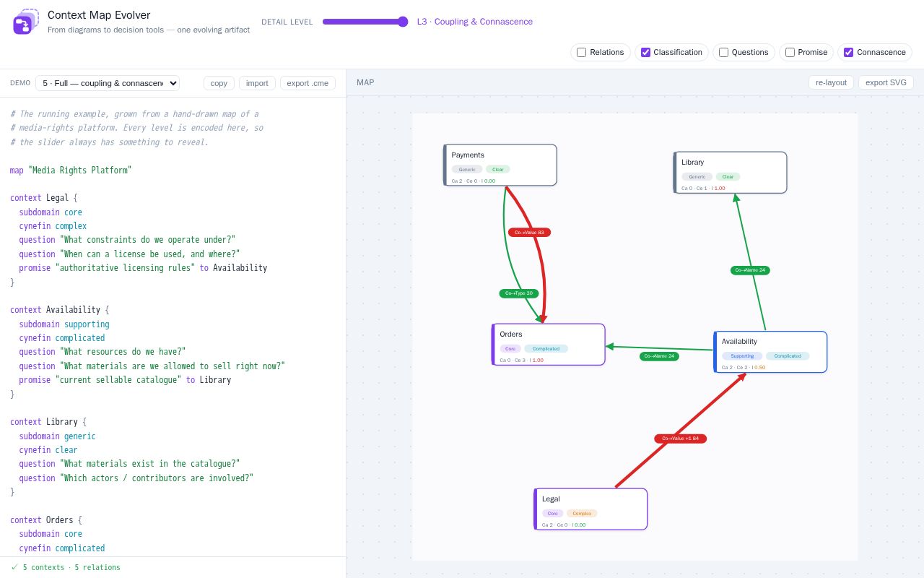Click the 'What resources do we have?' question line
This screenshot has height=578, width=924.
[103, 352]
